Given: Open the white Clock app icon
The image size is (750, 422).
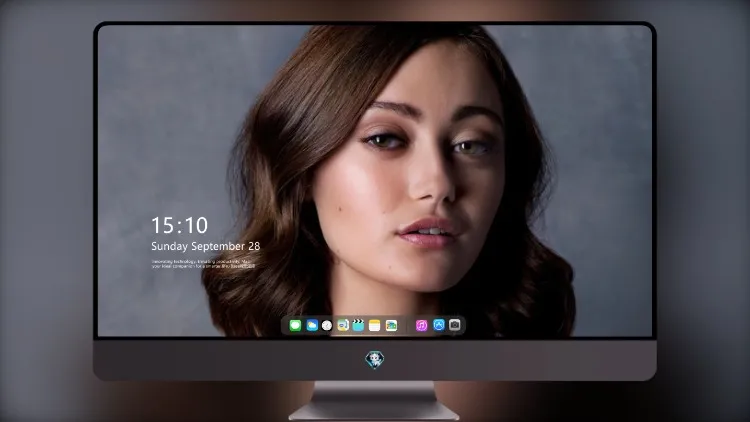Looking at the screenshot, I should 327,325.
